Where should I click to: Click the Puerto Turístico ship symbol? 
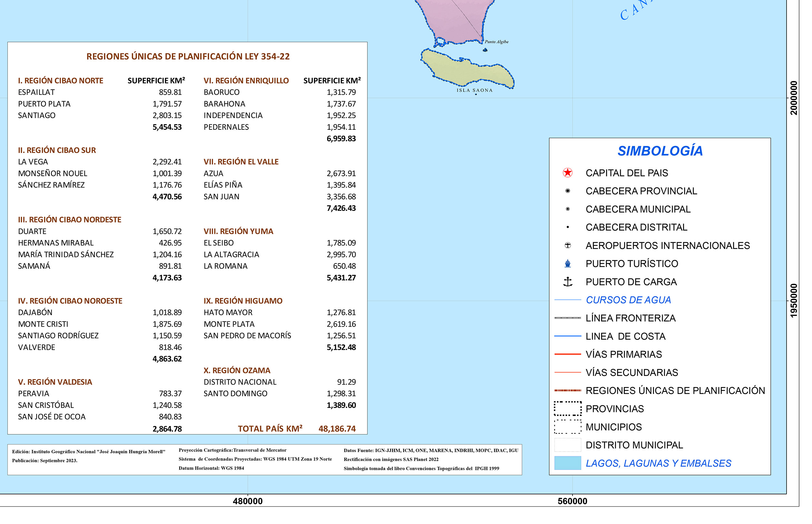568,264
